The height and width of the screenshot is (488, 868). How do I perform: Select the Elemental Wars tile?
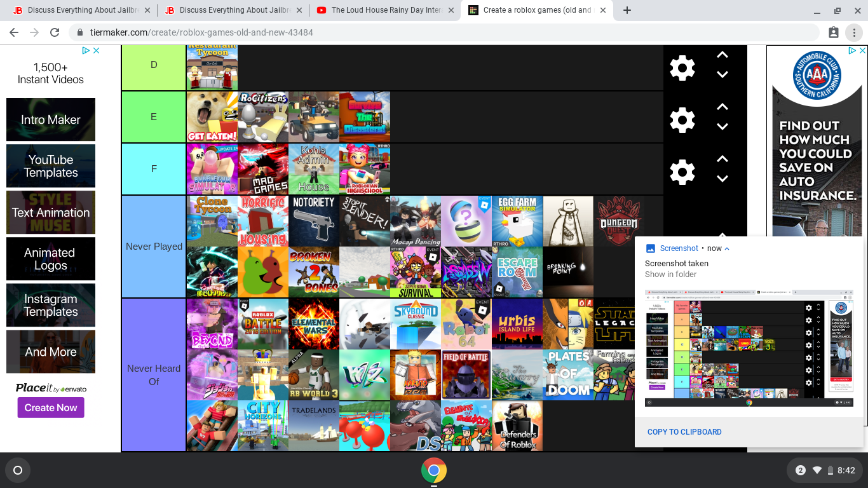314,324
